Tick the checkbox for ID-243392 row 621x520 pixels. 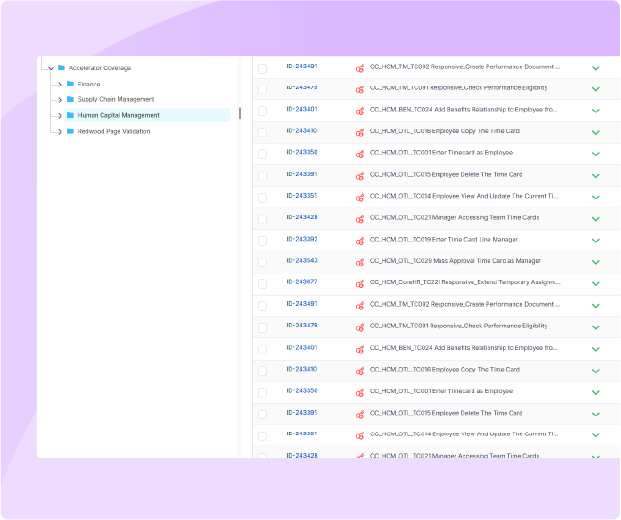[x=263, y=241]
